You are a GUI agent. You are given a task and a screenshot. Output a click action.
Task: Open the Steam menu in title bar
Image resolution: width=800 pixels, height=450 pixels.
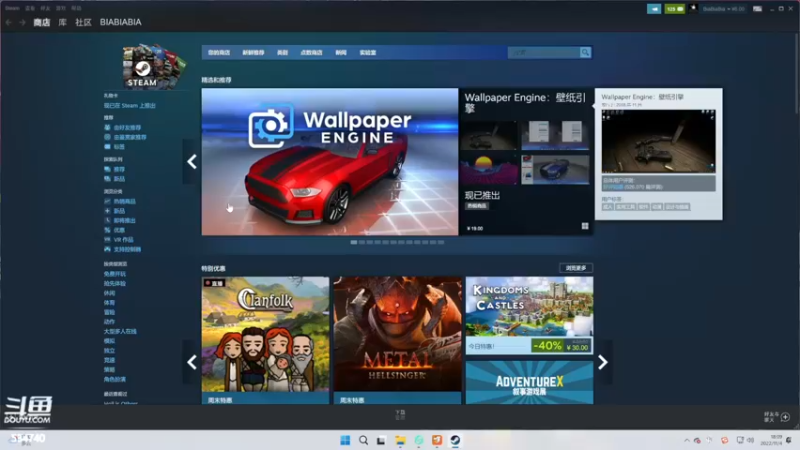(12, 8)
